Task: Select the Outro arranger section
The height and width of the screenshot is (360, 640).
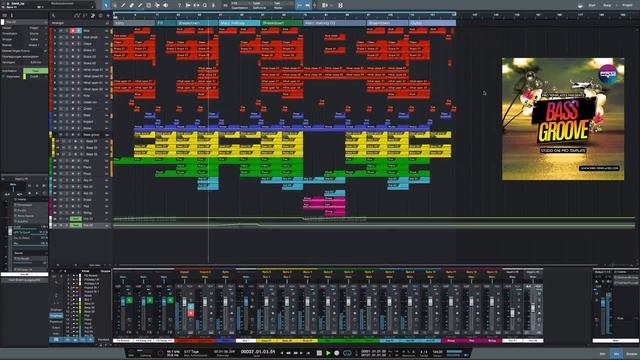Action: 432,23
